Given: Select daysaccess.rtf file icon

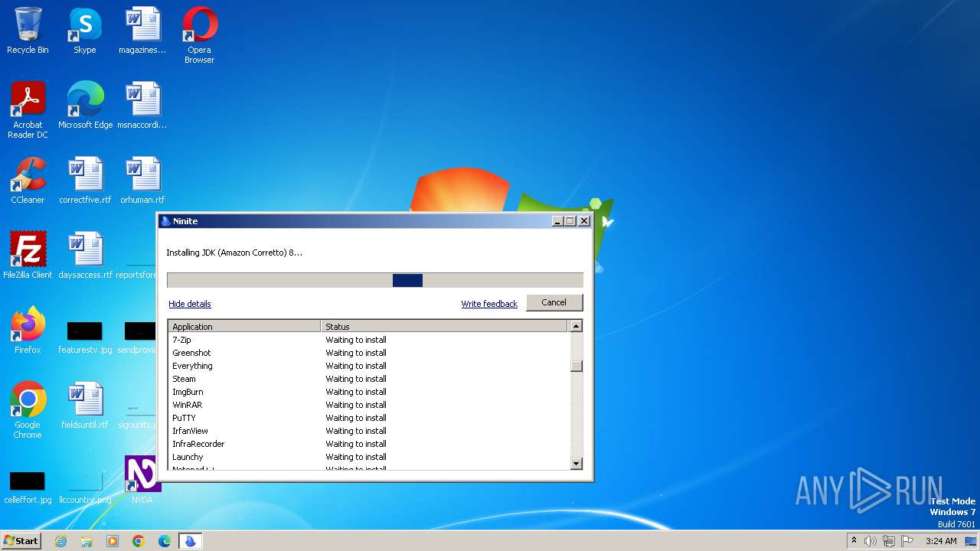Looking at the screenshot, I should tap(85, 256).
